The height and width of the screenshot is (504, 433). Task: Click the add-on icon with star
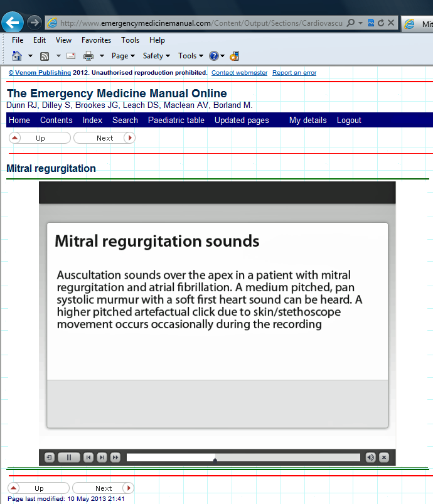pyautogui.click(x=234, y=56)
